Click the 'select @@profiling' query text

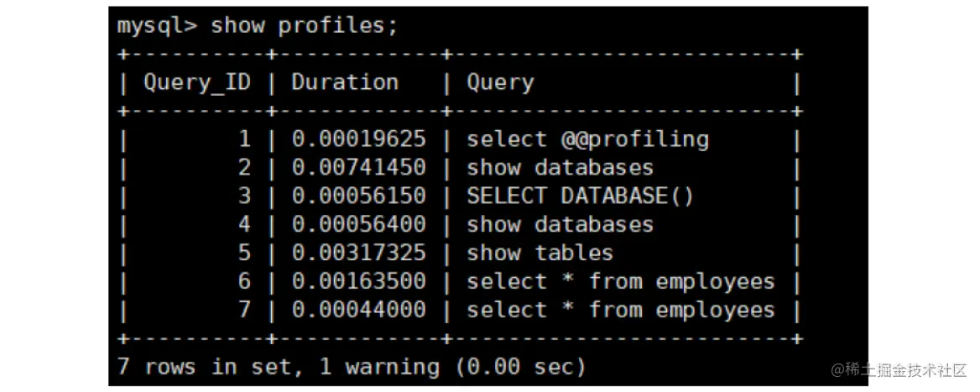click(x=587, y=140)
